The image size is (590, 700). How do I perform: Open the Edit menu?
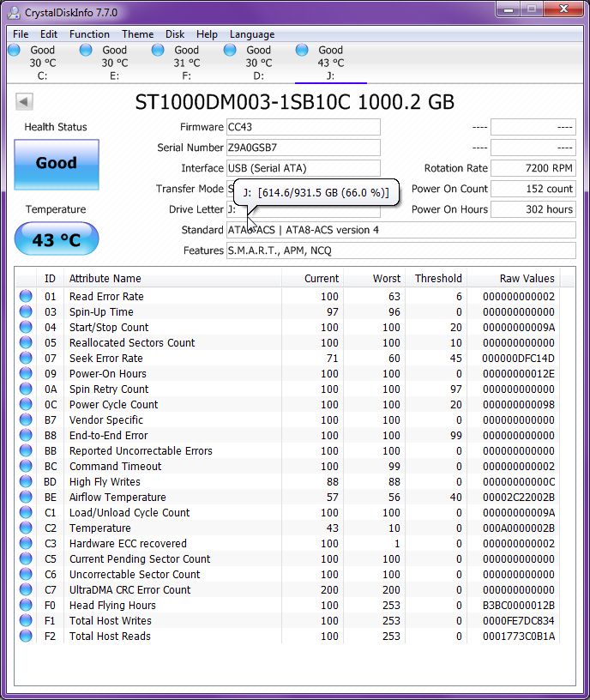tap(49, 34)
